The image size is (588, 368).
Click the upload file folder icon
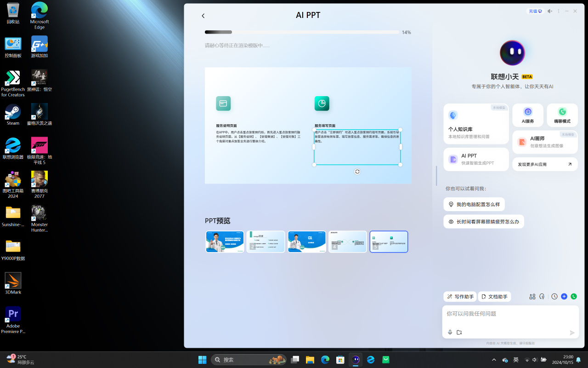[459, 333]
